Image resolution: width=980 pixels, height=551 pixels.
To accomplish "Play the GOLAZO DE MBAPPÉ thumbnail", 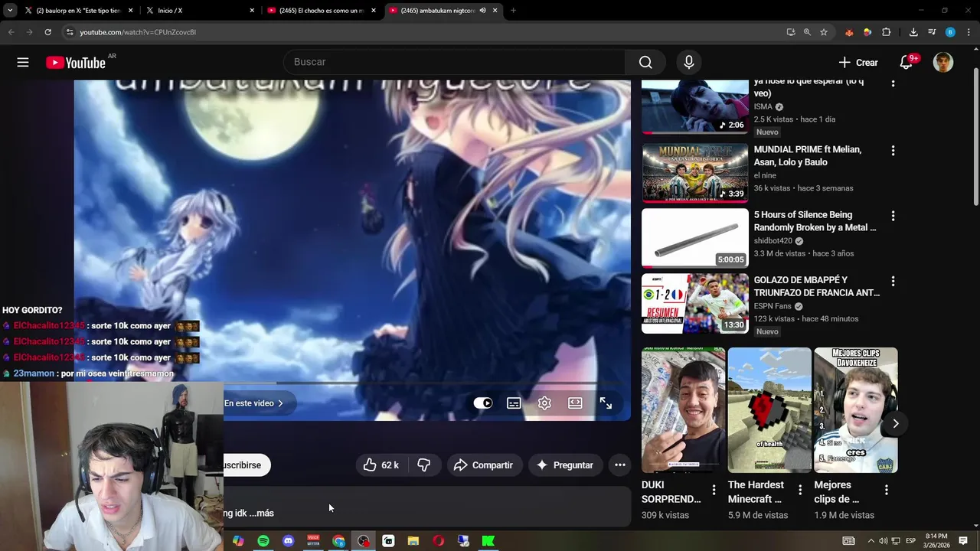I will coord(695,303).
